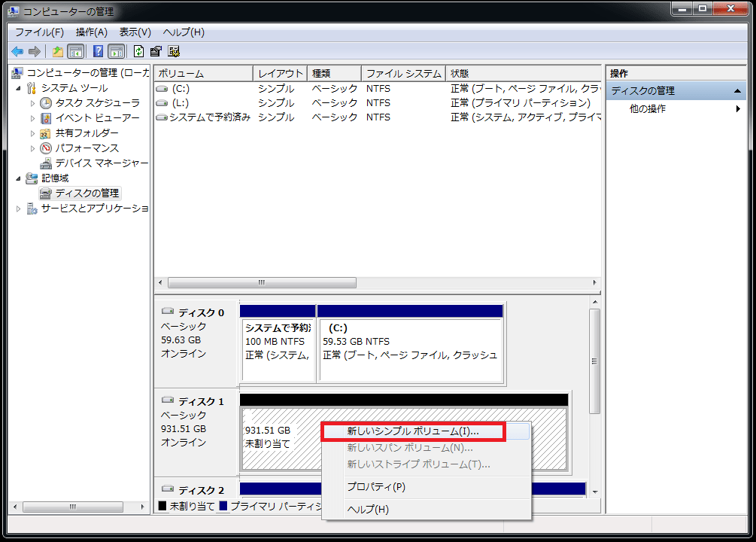The height and width of the screenshot is (542, 756).
Task: Sort by the 状態 column header
Action: tap(524, 73)
